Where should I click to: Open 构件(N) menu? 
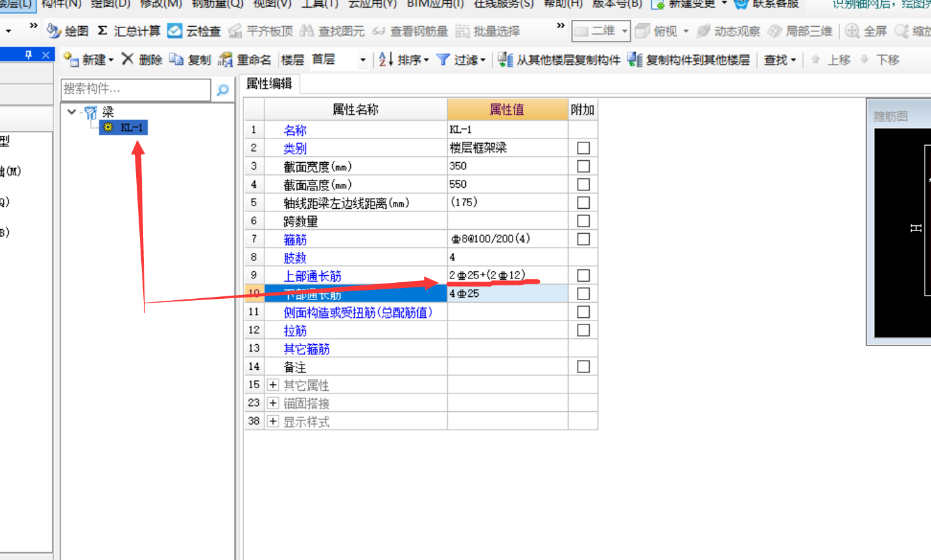tap(61, 4)
